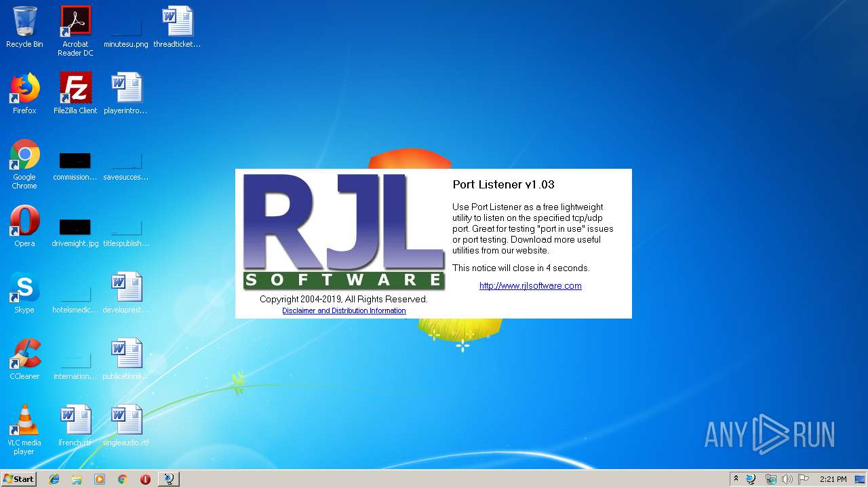The image size is (868, 488).
Task: Click the Chrome taskbar icon
Action: click(123, 479)
